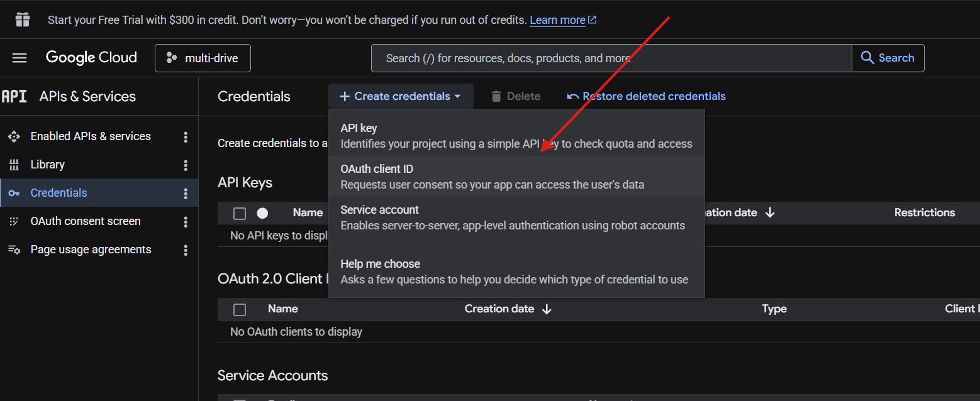This screenshot has height=401, width=980.
Task: Tick the select-all checkbox in API Keys table
Action: point(240,214)
